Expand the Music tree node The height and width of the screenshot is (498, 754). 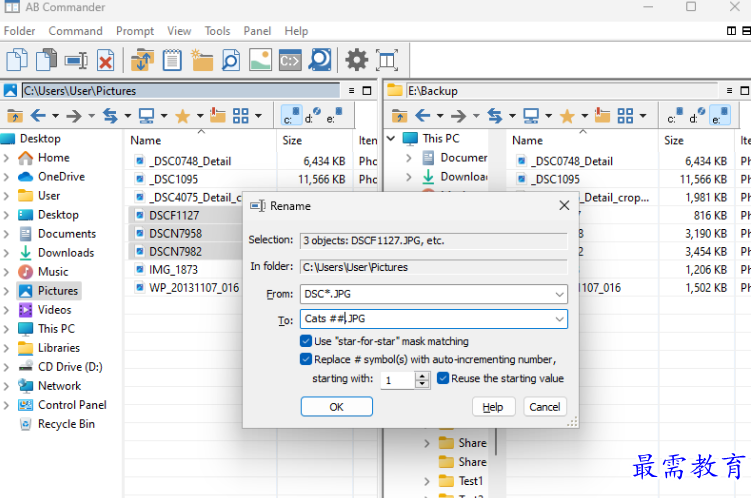[x=6, y=272]
